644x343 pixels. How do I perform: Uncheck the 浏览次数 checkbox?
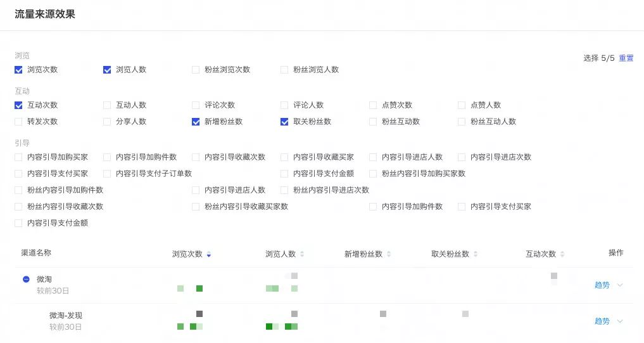(x=18, y=70)
